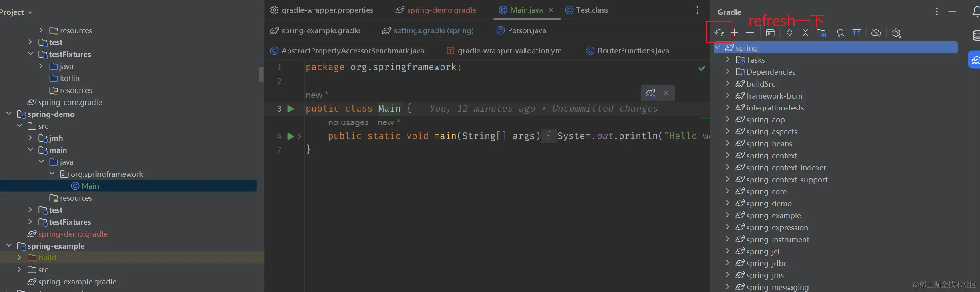Open editor tabs overflow three-dot menu

point(697,10)
